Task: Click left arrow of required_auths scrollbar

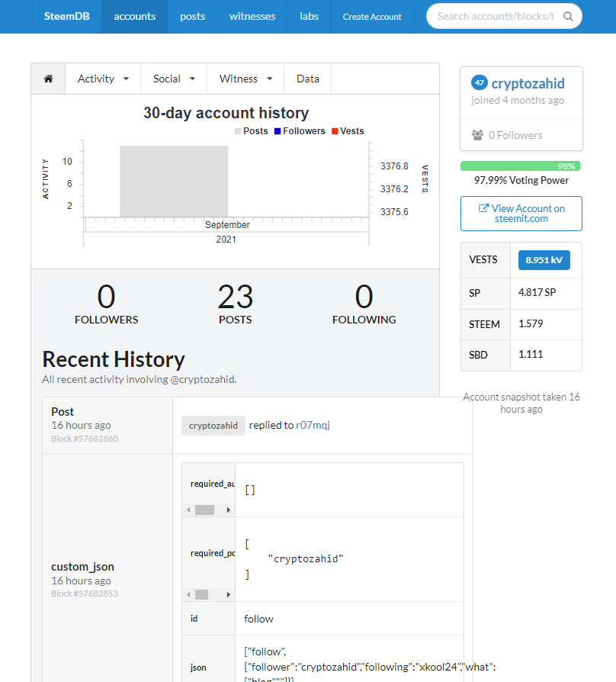Action: tap(188, 510)
